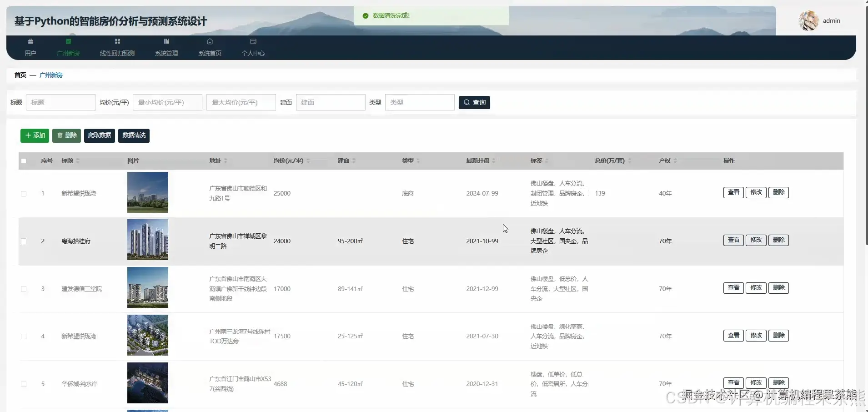This screenshot has height=412, width=868.
Task: Click the 2021-12-99 opening date cell
Action: pos(482,289)
